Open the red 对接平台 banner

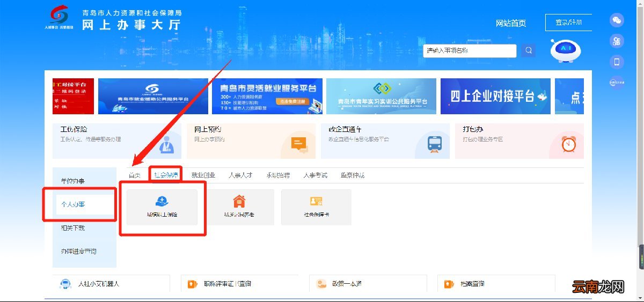pyautogui.click(x=73, y=96)
